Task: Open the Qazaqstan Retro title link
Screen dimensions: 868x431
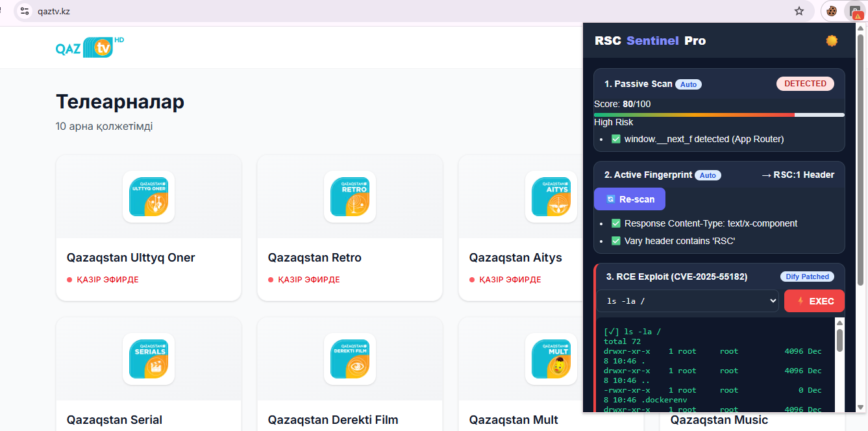Action: tap(315, 258)
